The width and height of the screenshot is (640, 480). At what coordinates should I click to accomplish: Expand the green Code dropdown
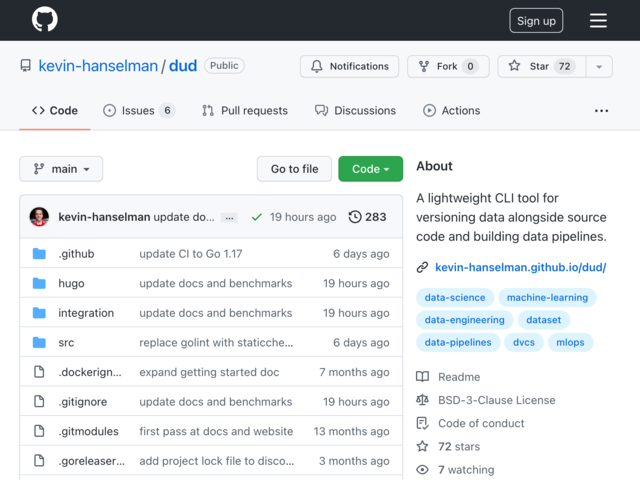click(370, 169)
